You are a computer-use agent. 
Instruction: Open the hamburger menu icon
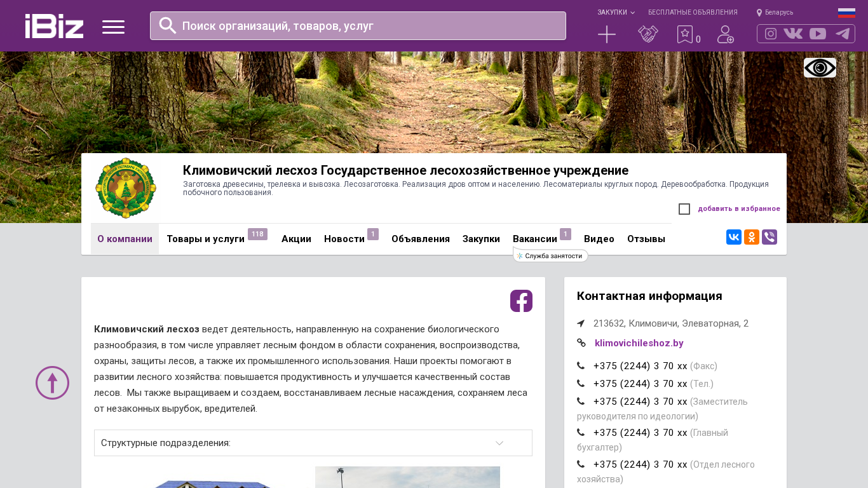coord(113,27)
